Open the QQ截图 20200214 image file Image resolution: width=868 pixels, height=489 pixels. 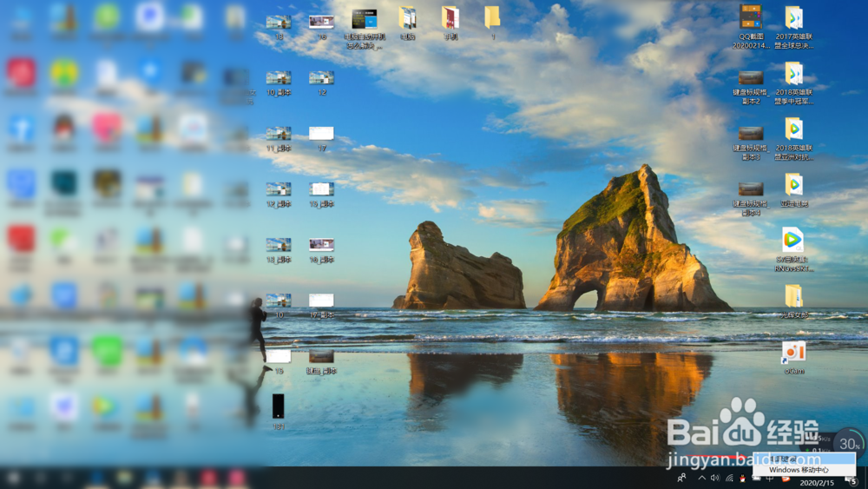tap(751, 27)
